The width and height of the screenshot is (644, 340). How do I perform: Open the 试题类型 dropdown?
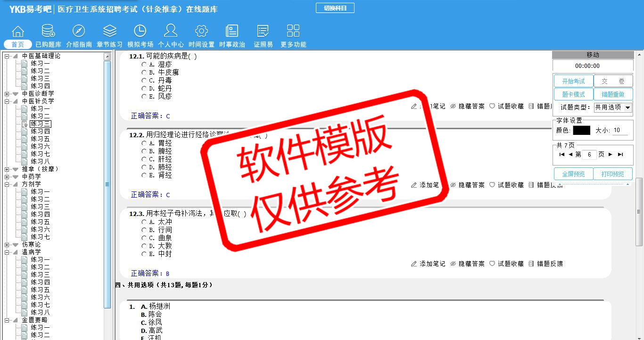coord(627,108)
